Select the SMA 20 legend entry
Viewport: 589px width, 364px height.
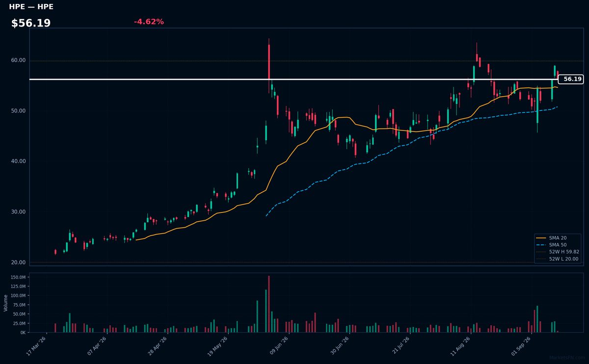tap(558, 237)
